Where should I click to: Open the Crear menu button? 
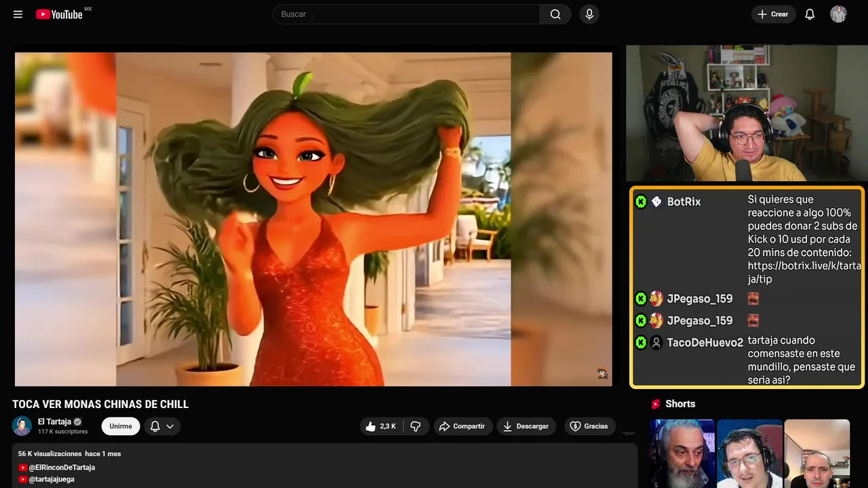coord(773,14)
